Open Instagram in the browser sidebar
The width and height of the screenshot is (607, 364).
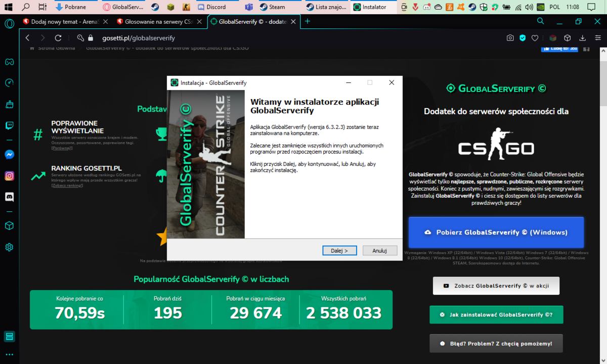click(9, 176)
